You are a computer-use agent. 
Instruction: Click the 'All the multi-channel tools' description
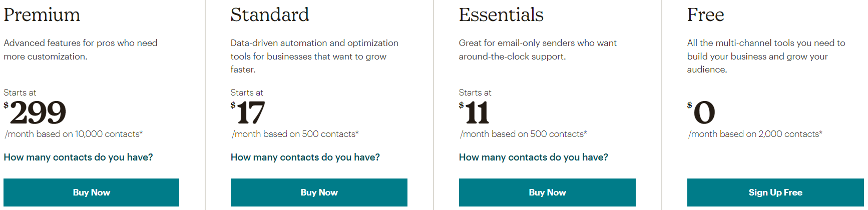click(766, 56)
